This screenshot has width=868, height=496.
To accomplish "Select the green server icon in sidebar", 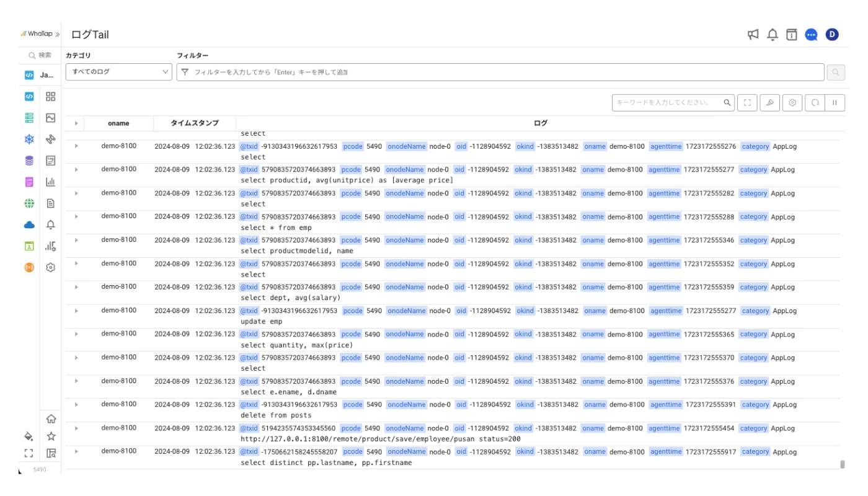I will point(29,118).
